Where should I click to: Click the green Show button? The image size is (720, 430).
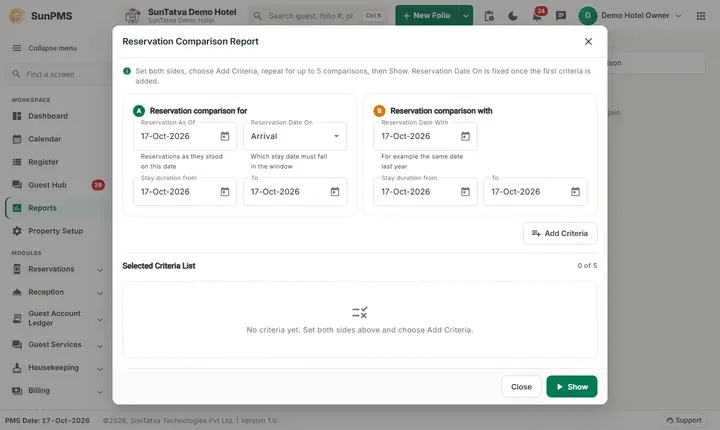pyautogui.click(x=572, y=387)
